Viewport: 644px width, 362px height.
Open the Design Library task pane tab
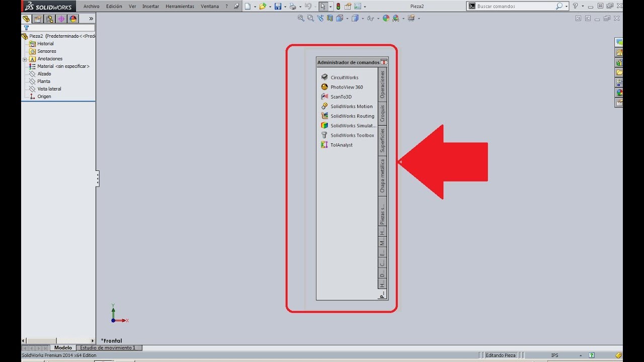(619, 62)
